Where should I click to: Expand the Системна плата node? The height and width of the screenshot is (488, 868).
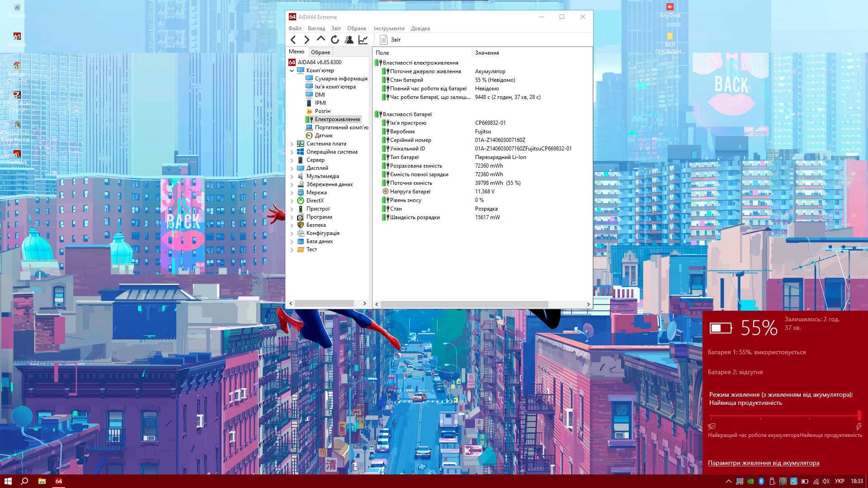[x=292, y=144]
